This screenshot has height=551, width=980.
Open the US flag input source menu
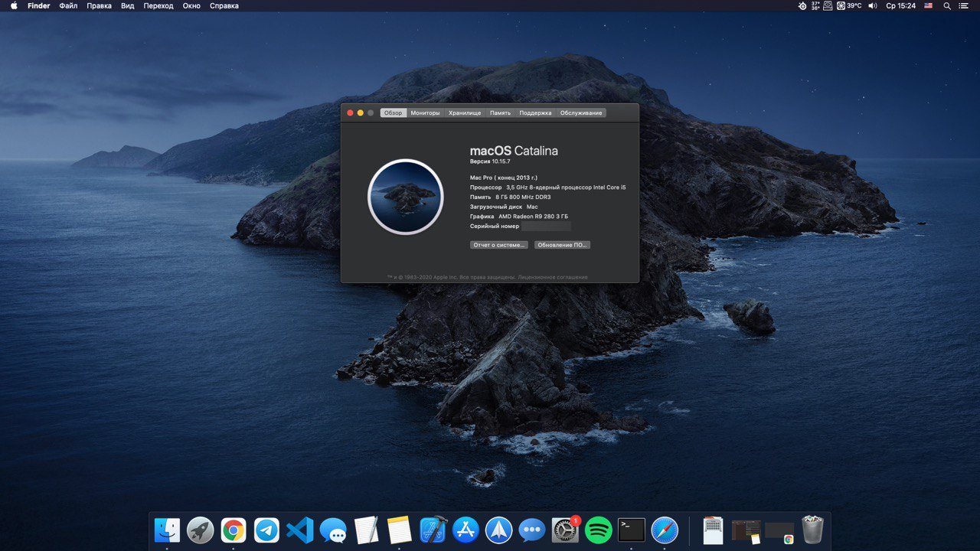point(928,6)
